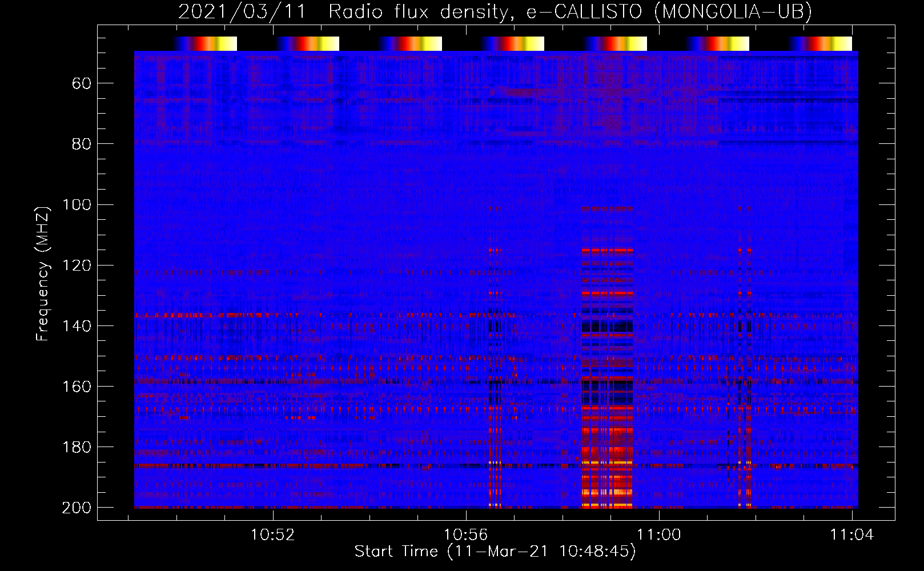Click the 'Start Time (11-Mar-21 10:48:45)' axis label
Viewport: 924px width, 571px height.
(495, 552)
